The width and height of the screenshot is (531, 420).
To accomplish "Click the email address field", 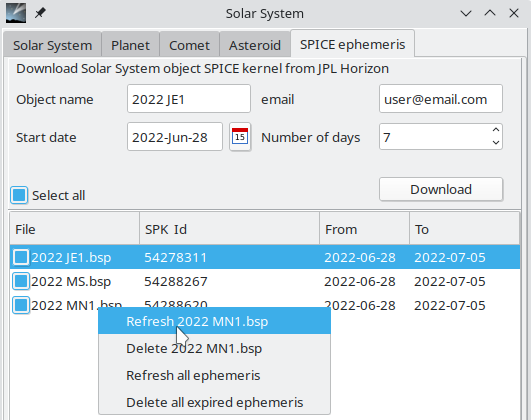I will click(441, 99).
